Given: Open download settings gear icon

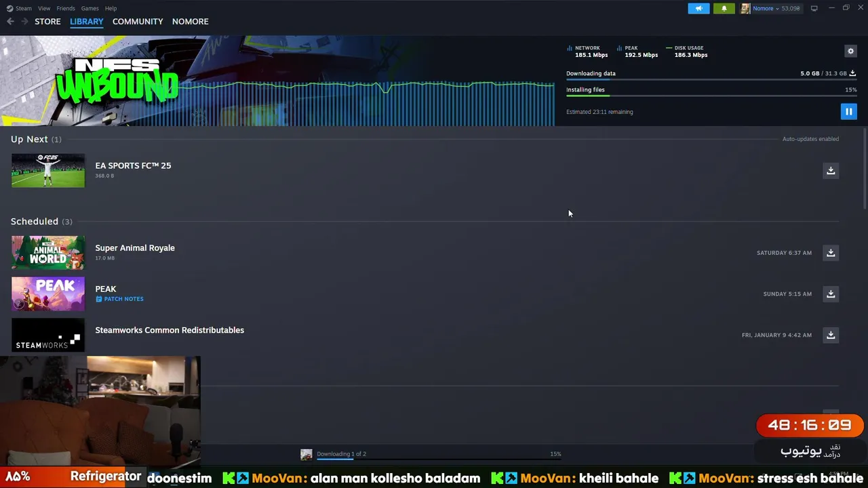Looking at the screenshot, I should [850, 51].
